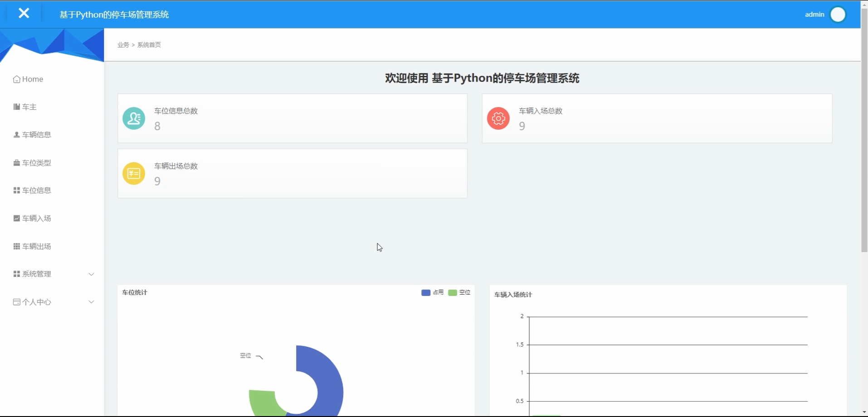Click the 车辆信息 person icon
The width and height of the screenshot is (868, 417).
coord(17,135)
